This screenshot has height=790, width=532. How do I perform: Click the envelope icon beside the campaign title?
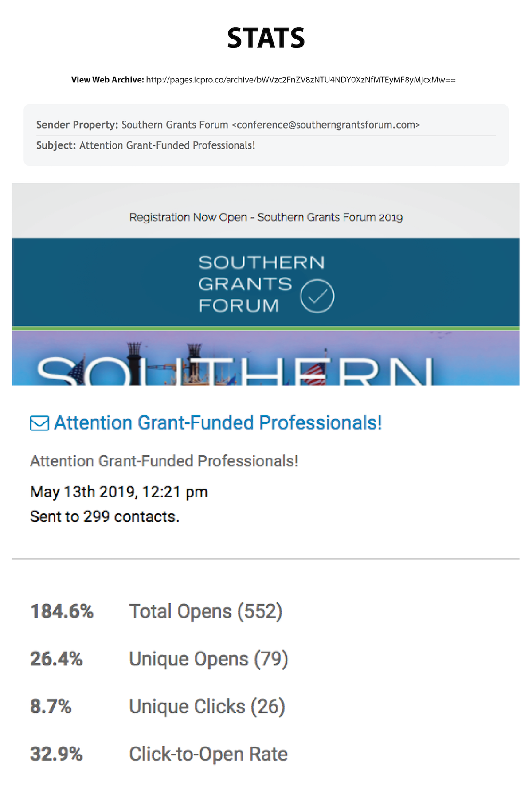[39, 423]
